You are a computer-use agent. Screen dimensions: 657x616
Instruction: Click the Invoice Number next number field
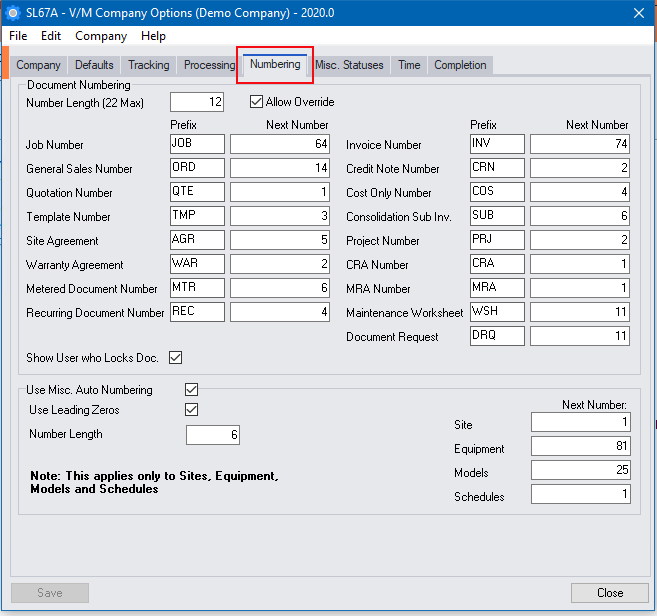coord(580,144)
